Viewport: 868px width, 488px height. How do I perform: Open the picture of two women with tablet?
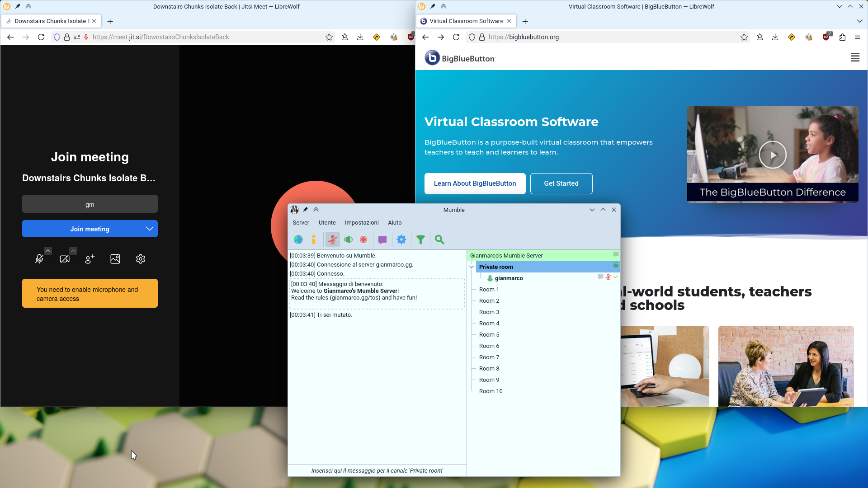(x=786, y=366)
